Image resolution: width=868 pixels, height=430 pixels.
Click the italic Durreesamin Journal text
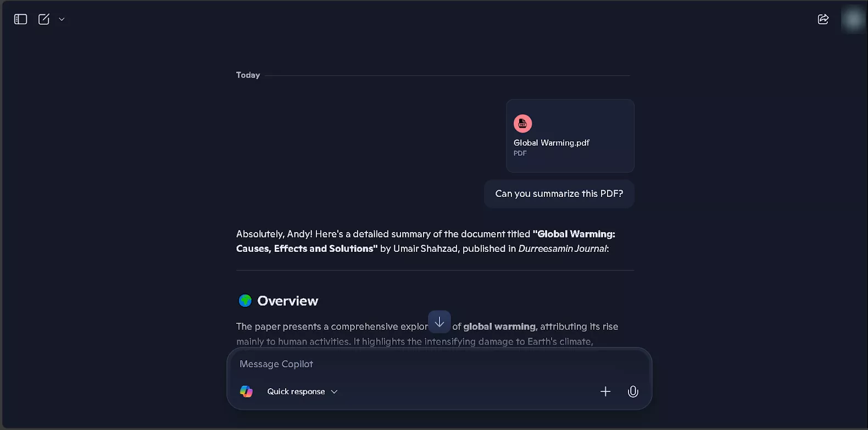coord(563,249)
